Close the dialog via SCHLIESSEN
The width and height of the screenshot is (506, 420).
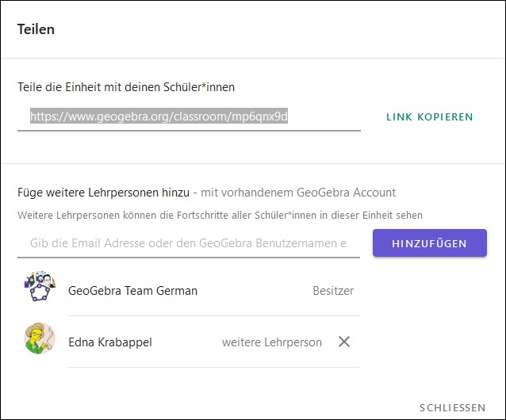pos(452,408)
